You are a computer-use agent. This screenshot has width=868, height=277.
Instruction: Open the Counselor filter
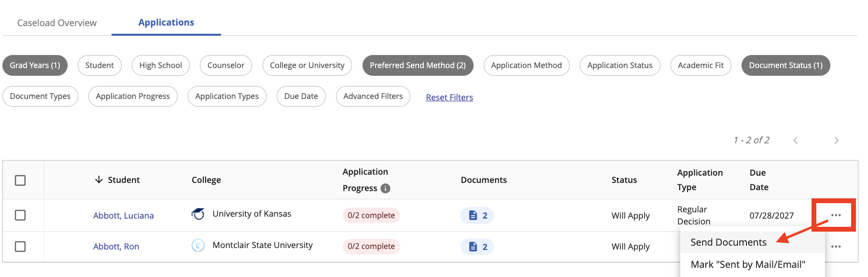coord(226,65)
